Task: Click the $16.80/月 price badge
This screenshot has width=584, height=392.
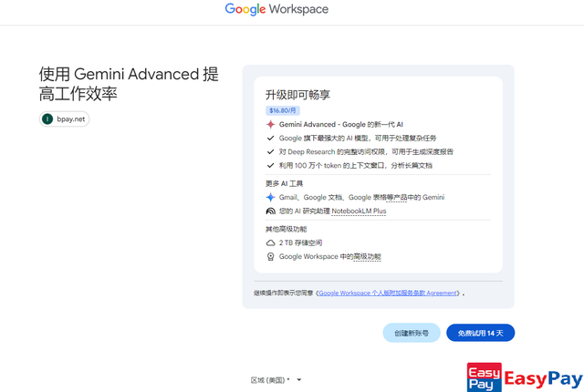Action: coord(283,110)
